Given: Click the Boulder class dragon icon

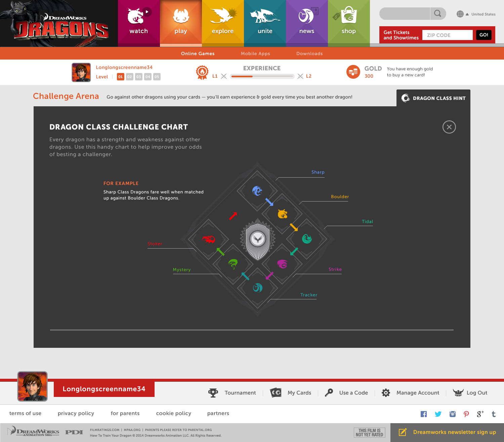Looking at the screenshot, I should pyautogui.click(x=283, y=214).
